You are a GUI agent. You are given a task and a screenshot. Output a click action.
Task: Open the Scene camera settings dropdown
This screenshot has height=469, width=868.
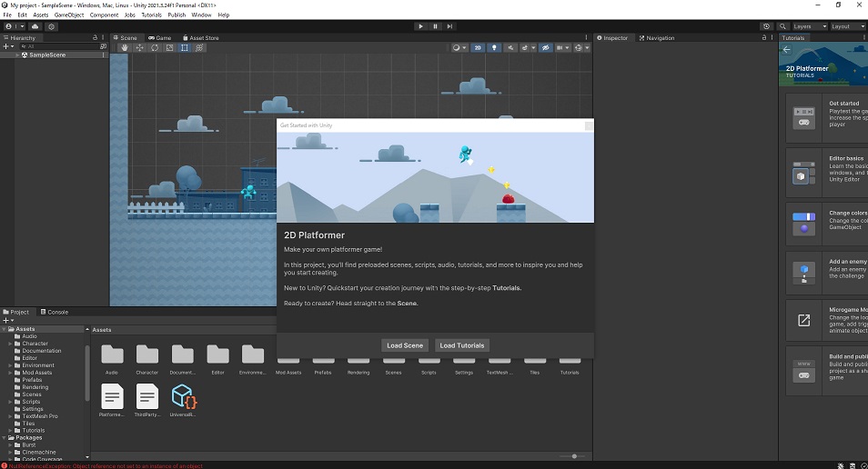(x=562, y=47)
